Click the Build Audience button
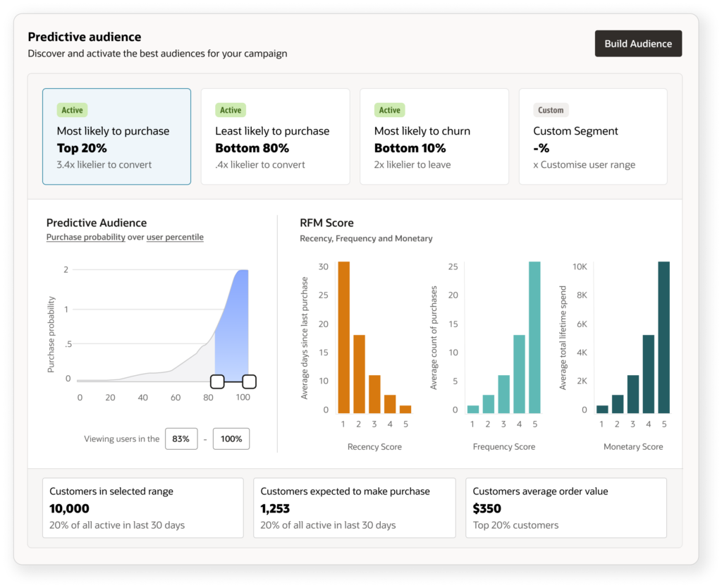This screenshot has width=722, height=588. pyautogui.click(x=638, y=44)
